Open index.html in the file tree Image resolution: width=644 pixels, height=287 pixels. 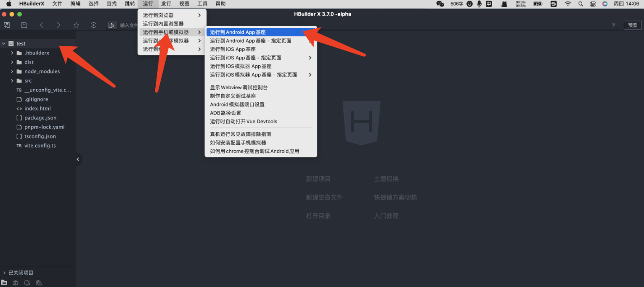pos(38,109)
